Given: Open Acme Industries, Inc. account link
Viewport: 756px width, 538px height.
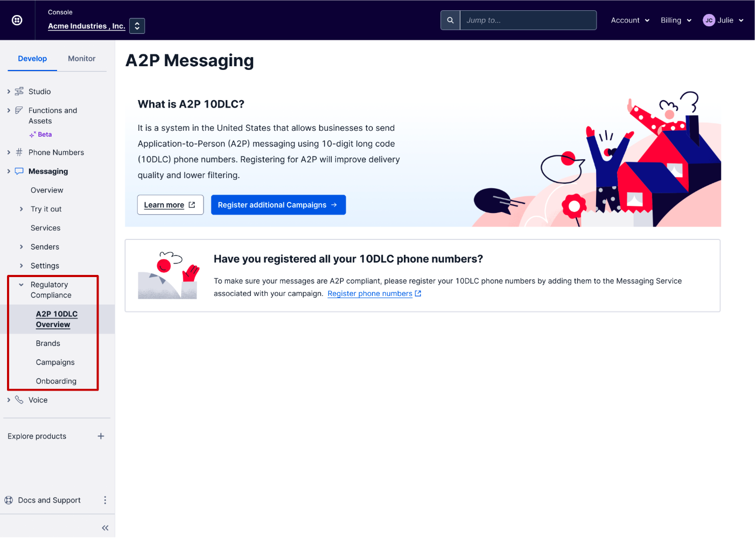Looking at the screenshot, I should pos(87,26).
